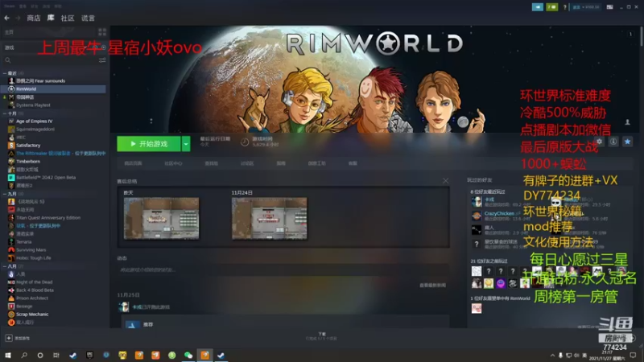Image resolution: width=644 pixels, height=362 pixels.
Task: Switch library to grid view icon
Action: click(x=102, y=32)
